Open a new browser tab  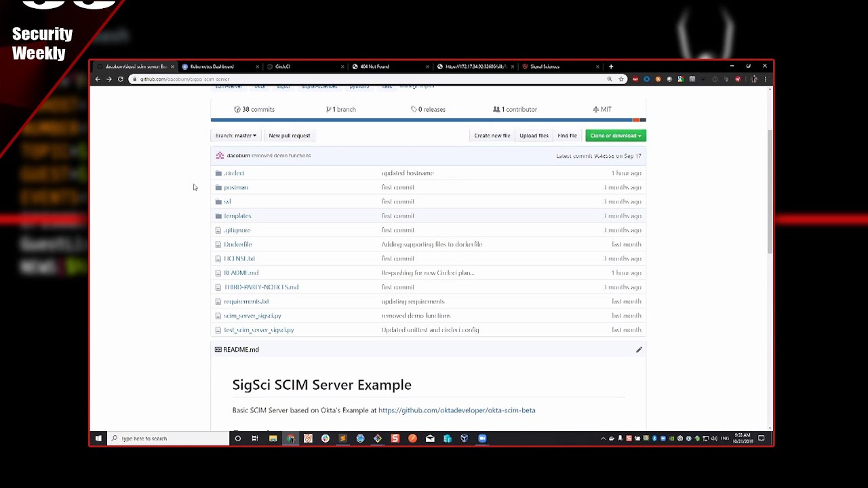(x=611, y=66)
